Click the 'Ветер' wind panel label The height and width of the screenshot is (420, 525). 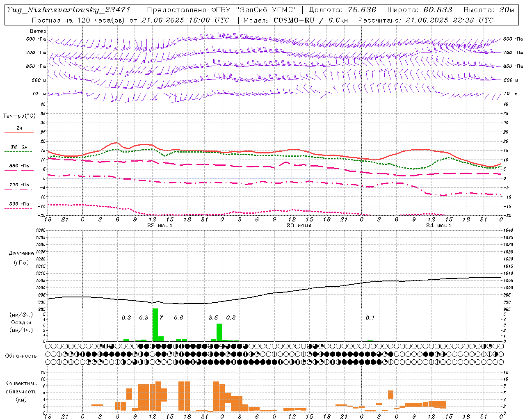click(x=38, y=31)
